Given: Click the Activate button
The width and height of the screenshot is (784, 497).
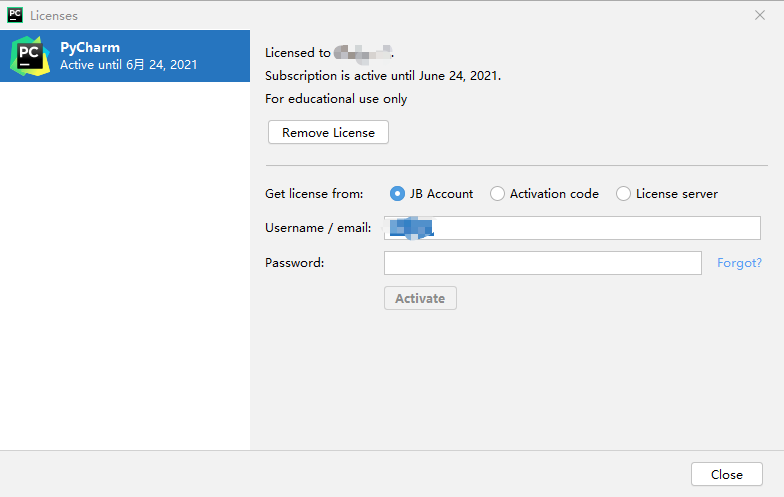Looking at the screenshot, I should pos(420,298).
